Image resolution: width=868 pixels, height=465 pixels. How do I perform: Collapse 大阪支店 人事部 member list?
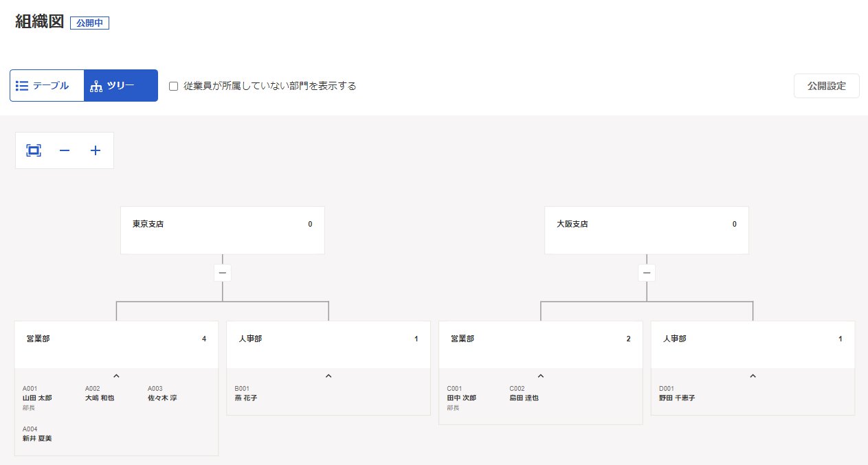[753, 376]
